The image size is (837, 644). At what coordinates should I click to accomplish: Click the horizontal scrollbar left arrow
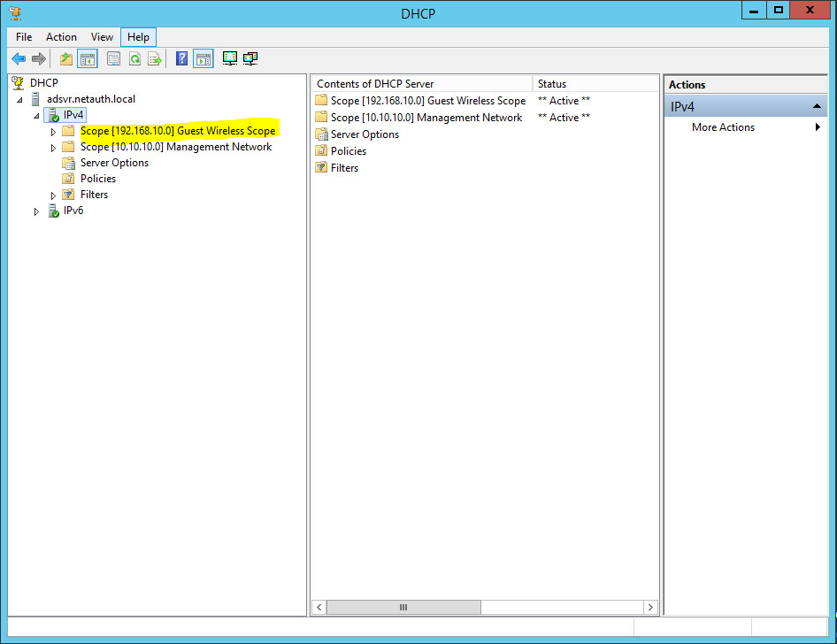[x=319, y=607]
